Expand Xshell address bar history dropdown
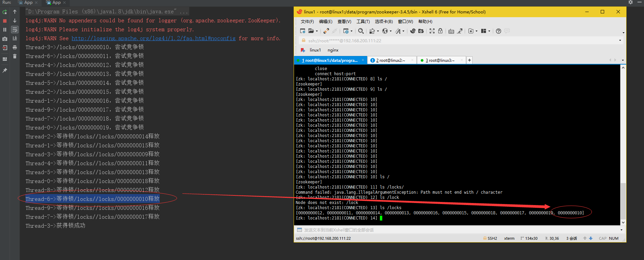 tap(620, 41)
